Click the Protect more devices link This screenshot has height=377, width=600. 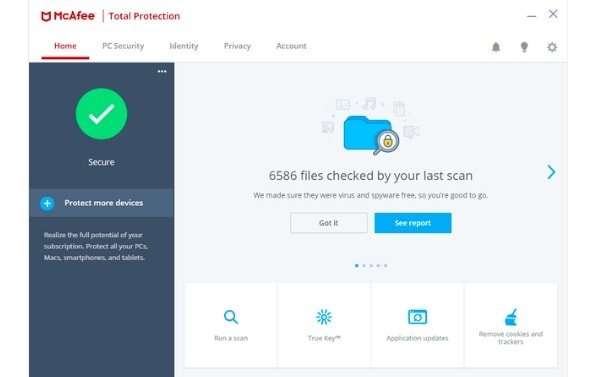tap(104, 203)
